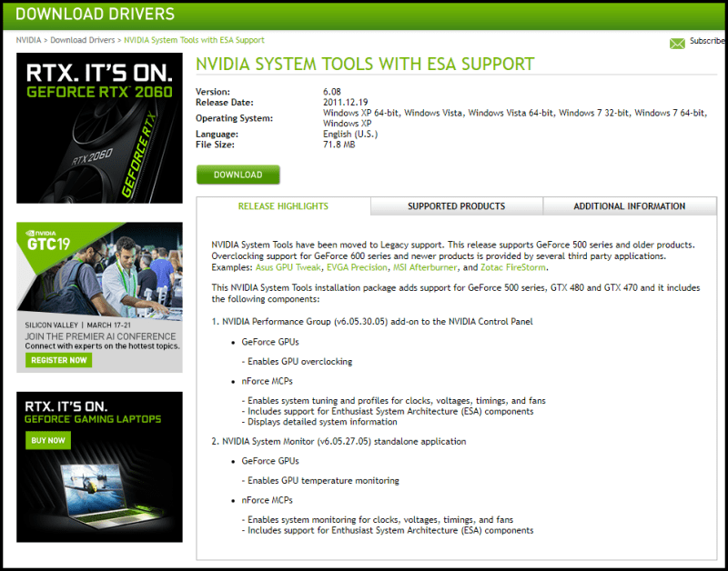The height and width of the screenshot is (571, 728).
Task: Click the NVIDIA GTC19 logo
Action: (47, 241)
